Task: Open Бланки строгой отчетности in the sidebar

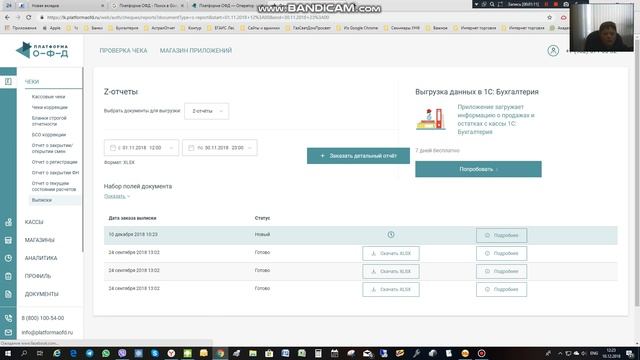Action: point(49,121)
